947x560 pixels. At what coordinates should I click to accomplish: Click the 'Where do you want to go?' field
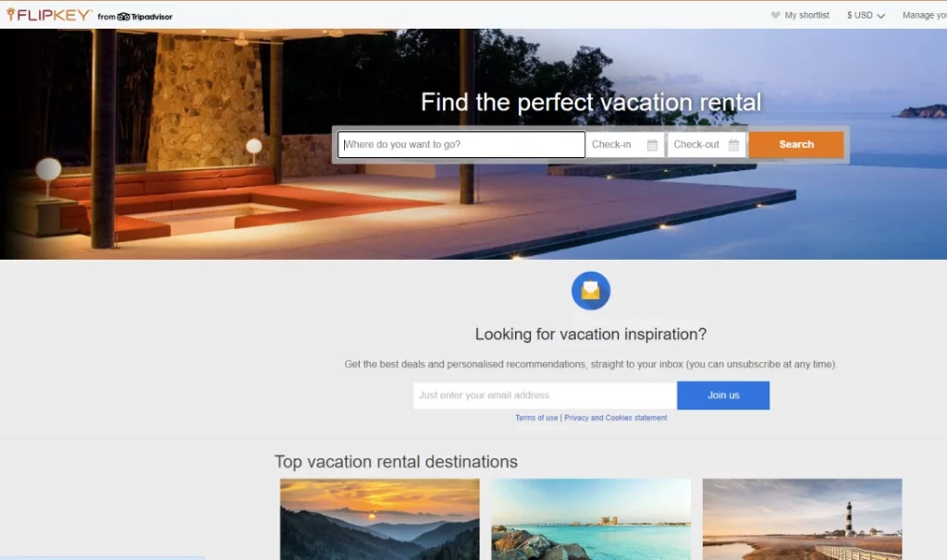click(x=460, y=144)
